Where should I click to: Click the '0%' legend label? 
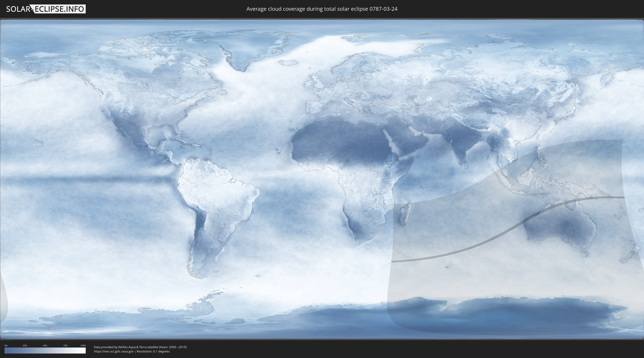coord(6,345)
